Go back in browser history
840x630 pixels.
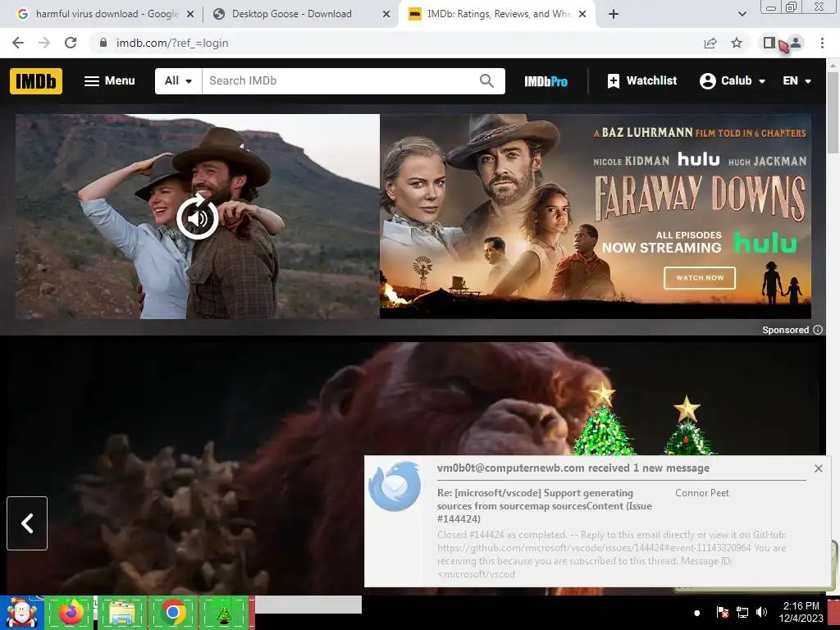pos(18,43)
